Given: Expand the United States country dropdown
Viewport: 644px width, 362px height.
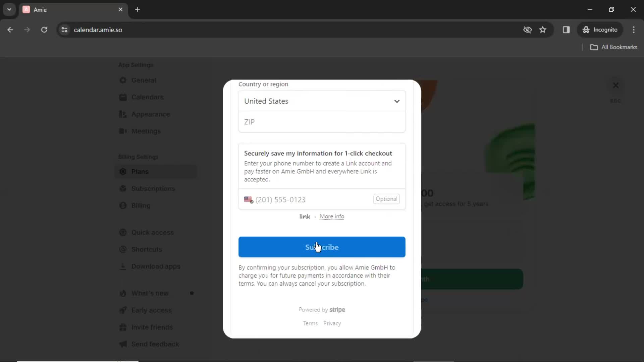Looking at the screenshot, I should [x=322, y=101].
